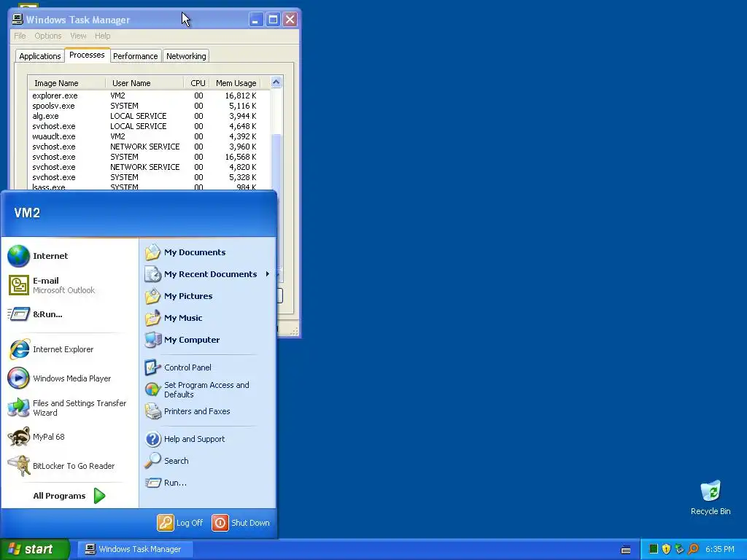Select svchost.exe row using 5,328 K
Image resolution: width=747 pixels, height=560 pixels.
pyautogui.click(x=149, y=177)
